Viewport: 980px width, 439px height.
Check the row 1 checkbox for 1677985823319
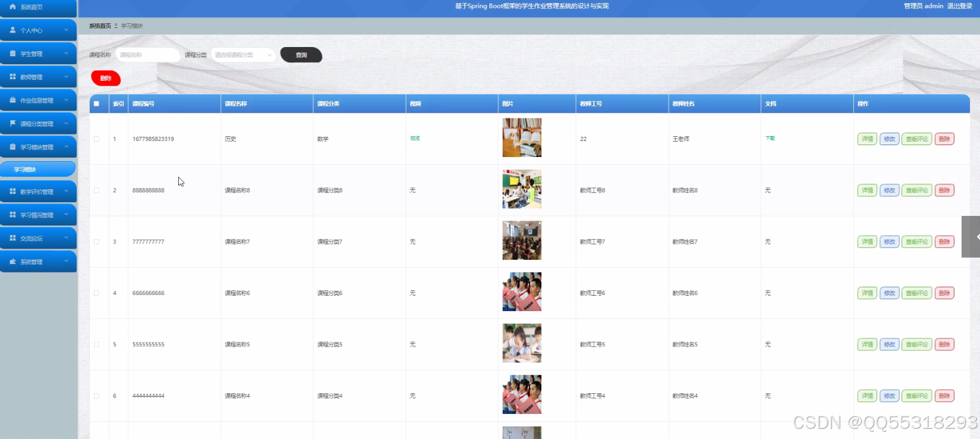tap(96, 139)
